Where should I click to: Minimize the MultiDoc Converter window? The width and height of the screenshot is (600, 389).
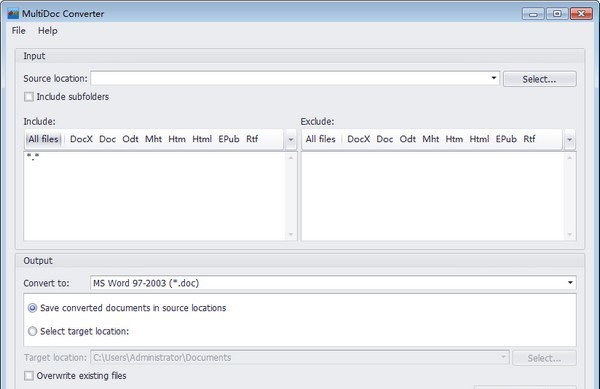(533, 14)
